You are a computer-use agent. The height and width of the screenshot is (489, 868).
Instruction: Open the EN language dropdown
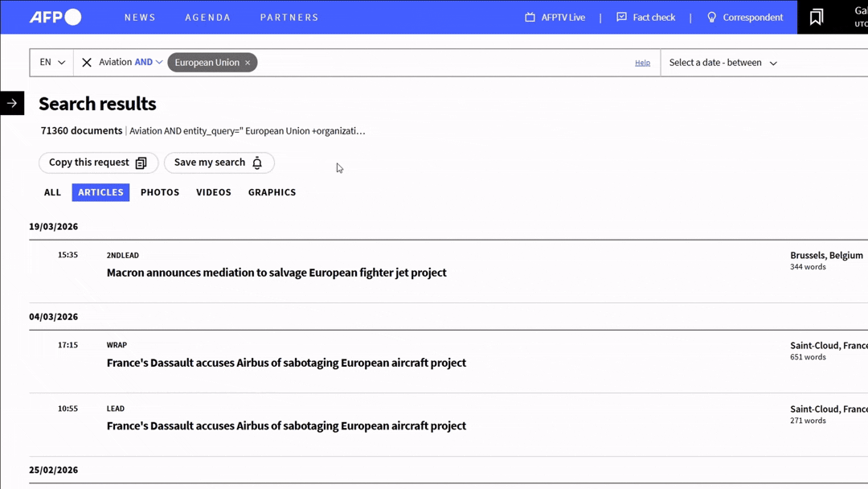(x=52, y=63)
